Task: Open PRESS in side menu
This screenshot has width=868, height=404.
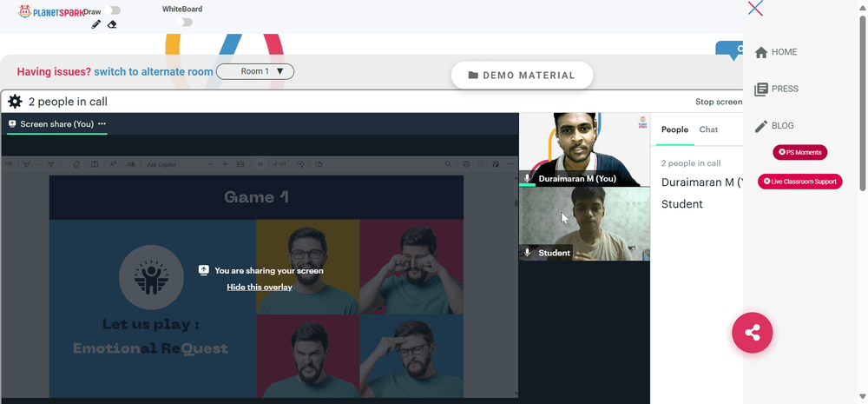Action: coord(776,89)
